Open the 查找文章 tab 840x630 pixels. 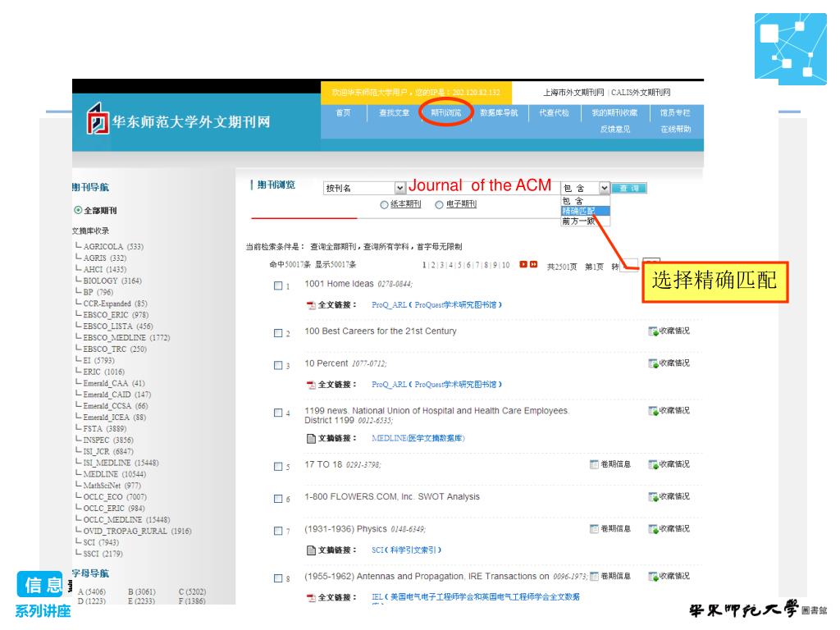pyautogui.click(x=394, y=113)
